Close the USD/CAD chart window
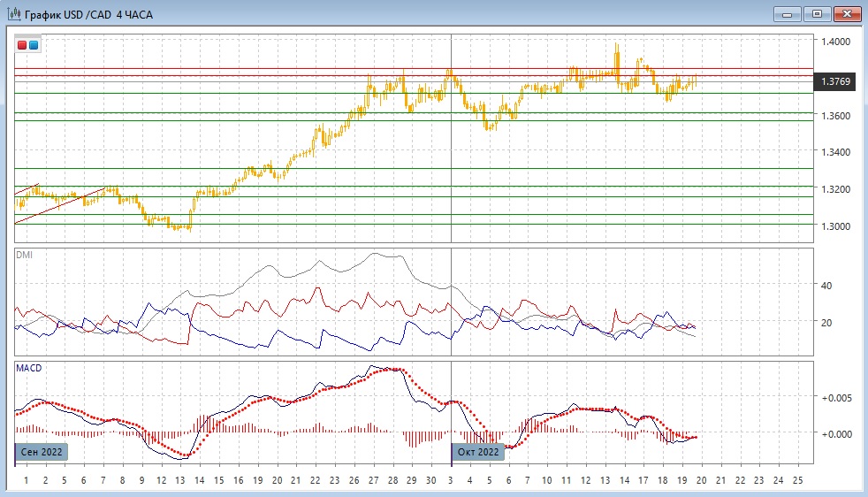Viewport: 868px width, 497px height. coord(847,14)
